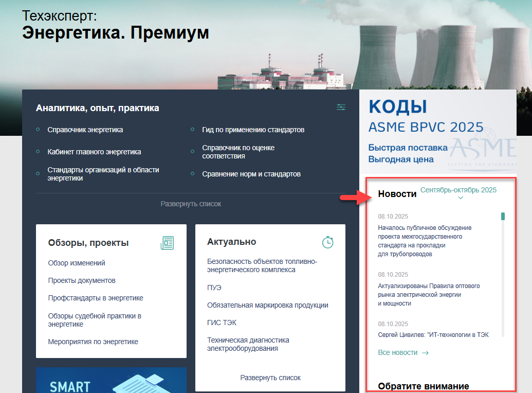Open Кабинет главного энергетика

pos(94,152)
